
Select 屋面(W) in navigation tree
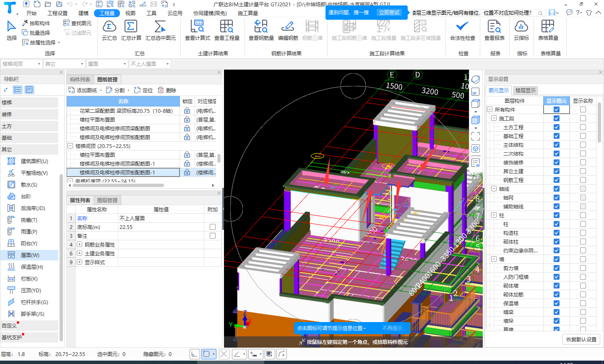pyautogui.click(x=29, y=255)
